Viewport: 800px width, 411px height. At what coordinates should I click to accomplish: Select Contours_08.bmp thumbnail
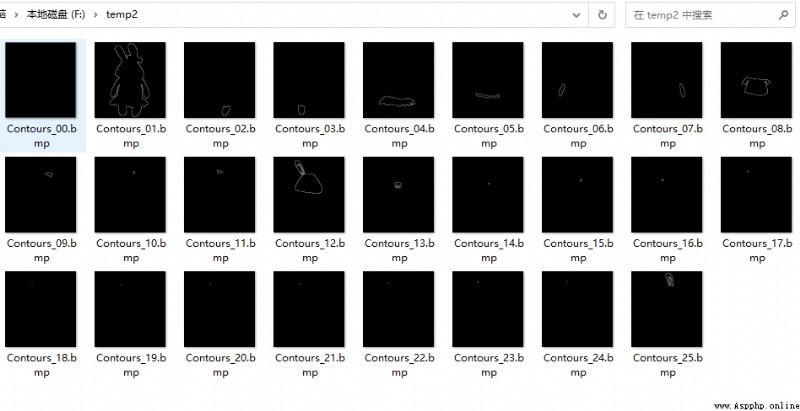(756, 80)
